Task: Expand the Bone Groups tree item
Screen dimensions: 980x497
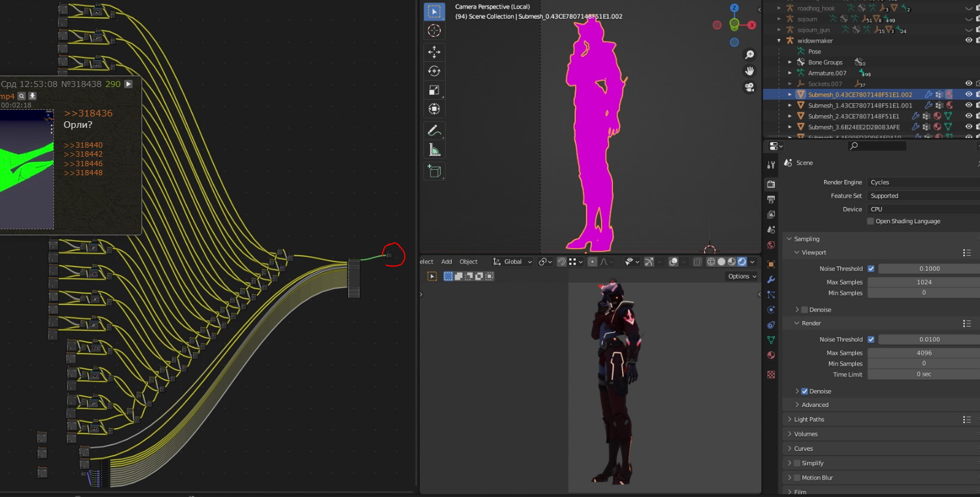Action: pyautogui.click(x=790, y=62)
